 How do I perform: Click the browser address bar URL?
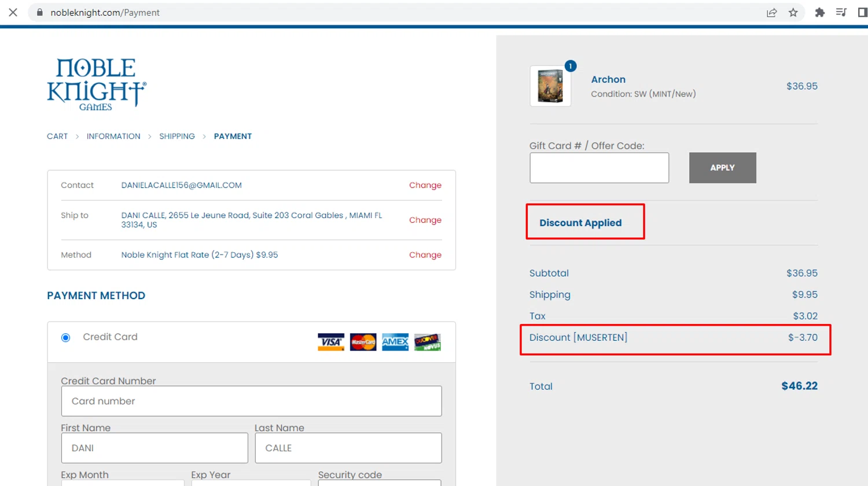pyautogui.click(x=105, y=12)
